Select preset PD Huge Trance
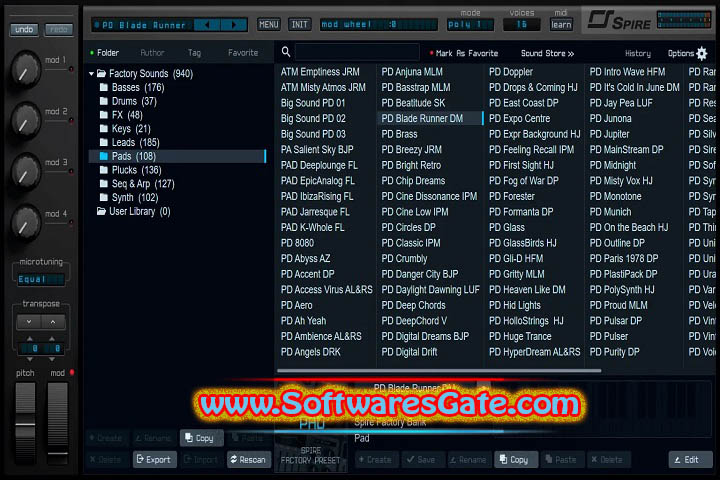The image size is (720, 480). pos(520,337)
